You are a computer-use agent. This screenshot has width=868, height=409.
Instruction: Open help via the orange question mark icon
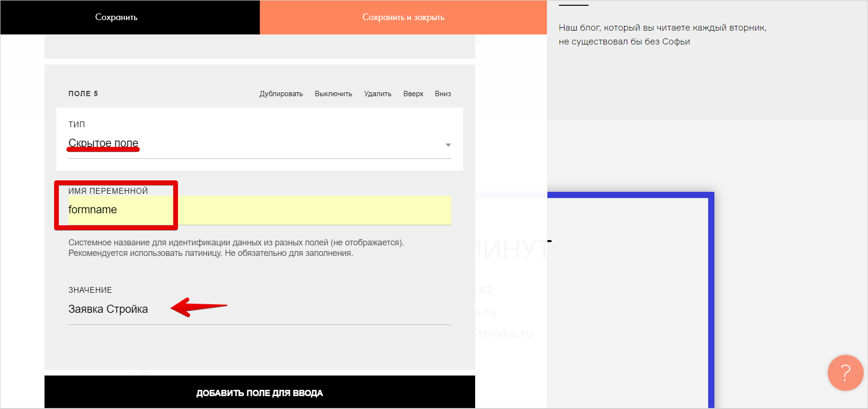click(845, 373)
